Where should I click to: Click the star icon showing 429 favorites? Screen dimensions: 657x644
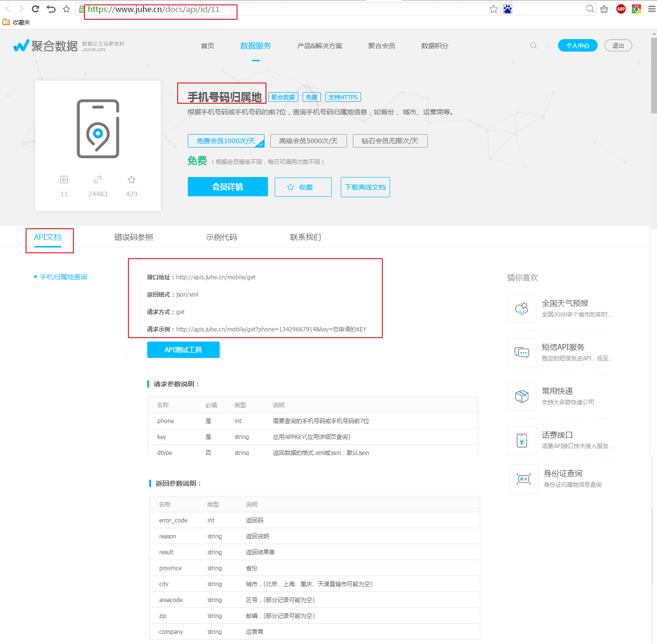131,180
